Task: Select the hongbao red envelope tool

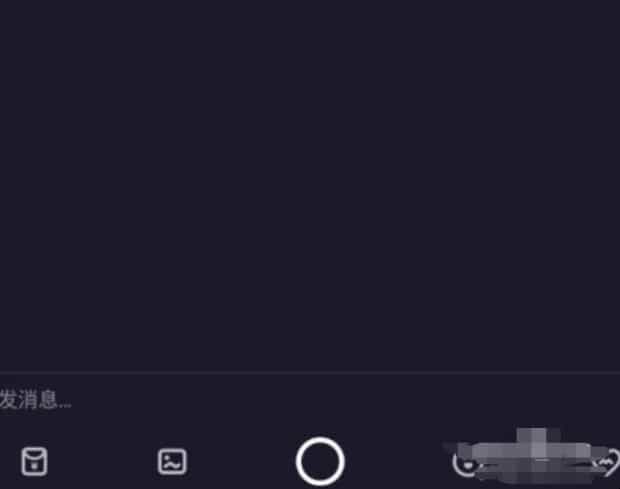Action: [x=34, y=461]
